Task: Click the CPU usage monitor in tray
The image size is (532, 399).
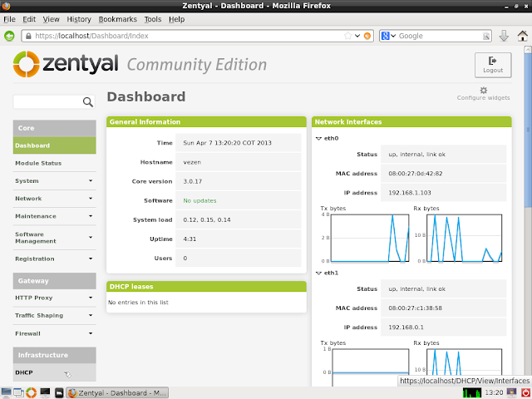Action: [472, 393]
